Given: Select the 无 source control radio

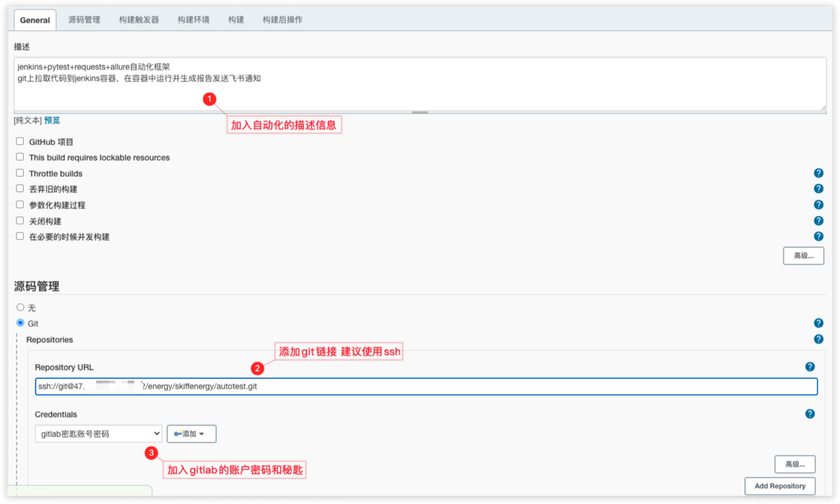Looking at the screenshot, I should click(x=20, y=307).
